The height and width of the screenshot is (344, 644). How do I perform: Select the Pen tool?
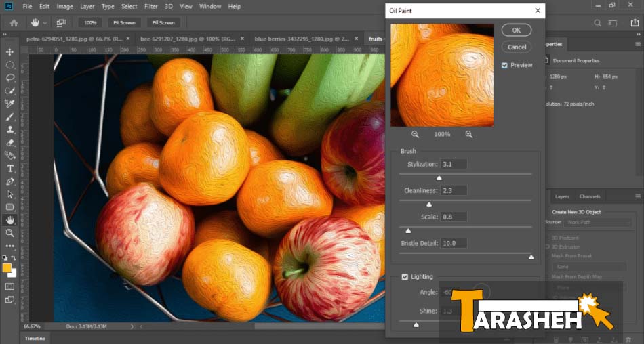pyautogui.click(x=10, y=182)
